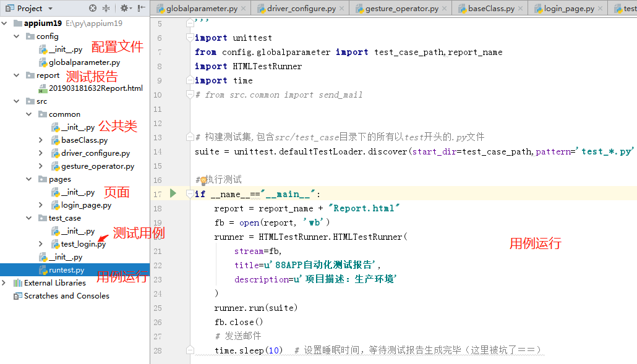Image resolution: width=637 pixels, height=364 pixels.
Task: Select baseClass.py in the project tree
Action: [x=85, y=140]
